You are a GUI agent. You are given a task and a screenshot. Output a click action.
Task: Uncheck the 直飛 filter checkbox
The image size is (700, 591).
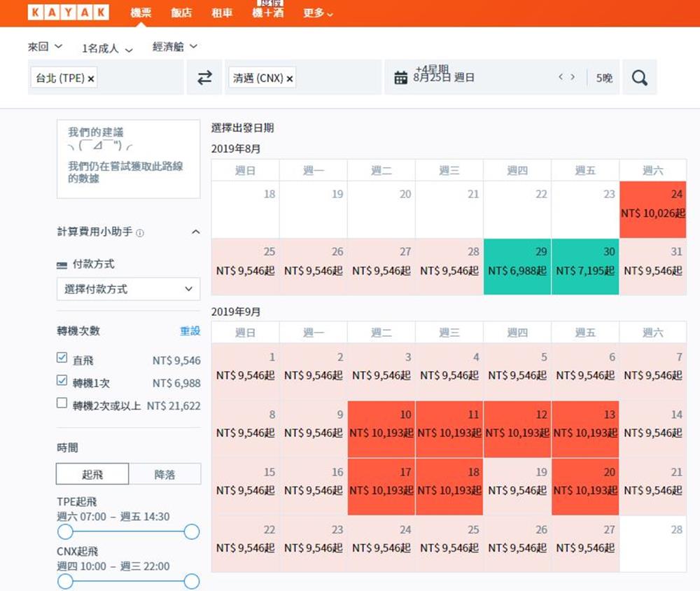tap(62, 359)
